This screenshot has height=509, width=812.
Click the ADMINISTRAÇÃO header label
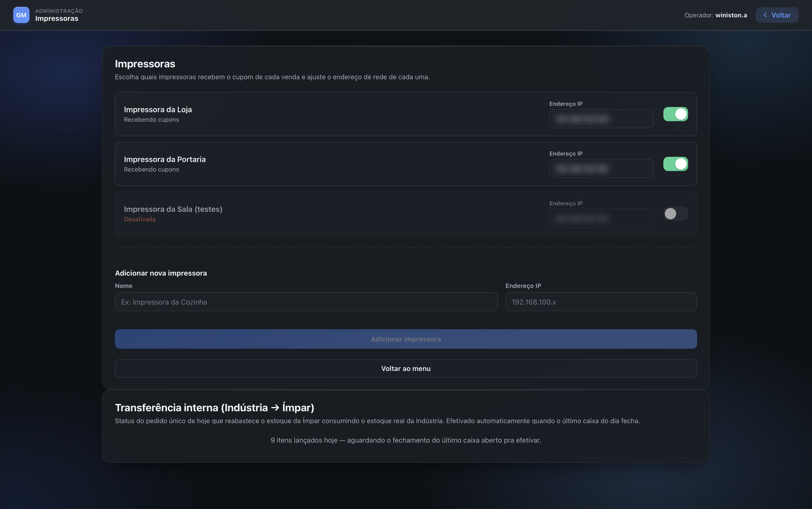59,11
